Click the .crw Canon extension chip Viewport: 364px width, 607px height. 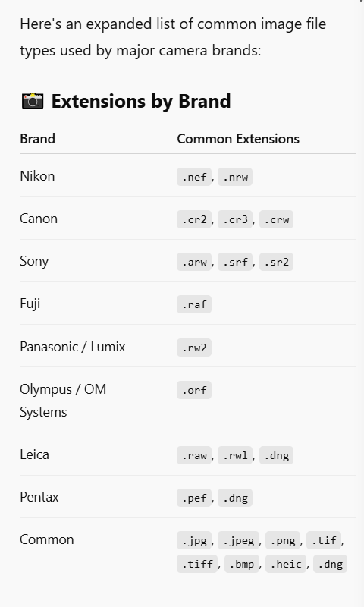coord(276,219)
